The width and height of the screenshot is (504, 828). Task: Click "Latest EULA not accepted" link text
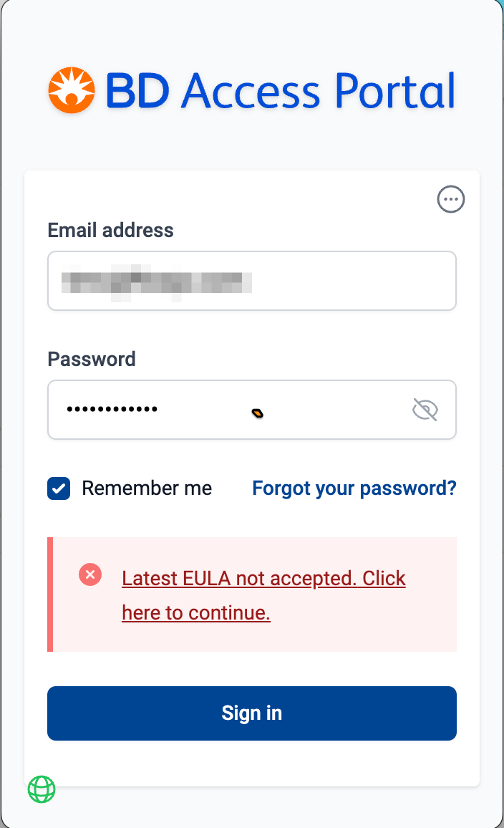[x=263, y=578]
